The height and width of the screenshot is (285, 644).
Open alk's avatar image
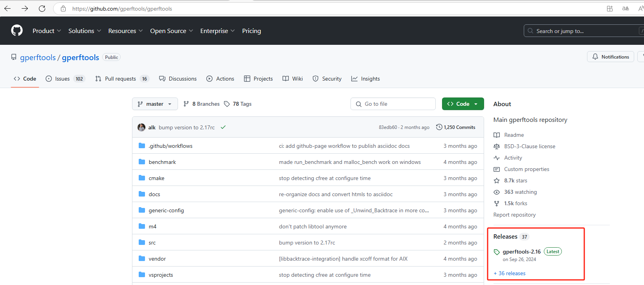141,127
